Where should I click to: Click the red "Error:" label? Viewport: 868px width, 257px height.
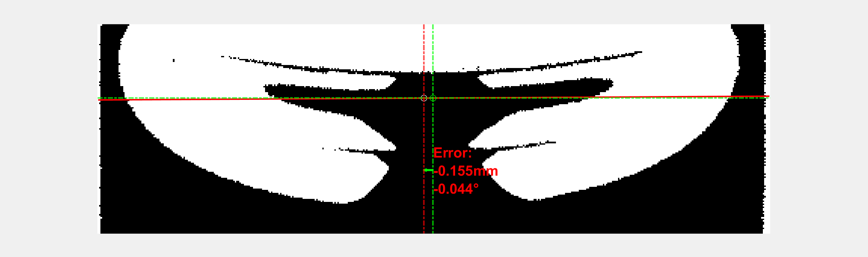pos(452,153)
